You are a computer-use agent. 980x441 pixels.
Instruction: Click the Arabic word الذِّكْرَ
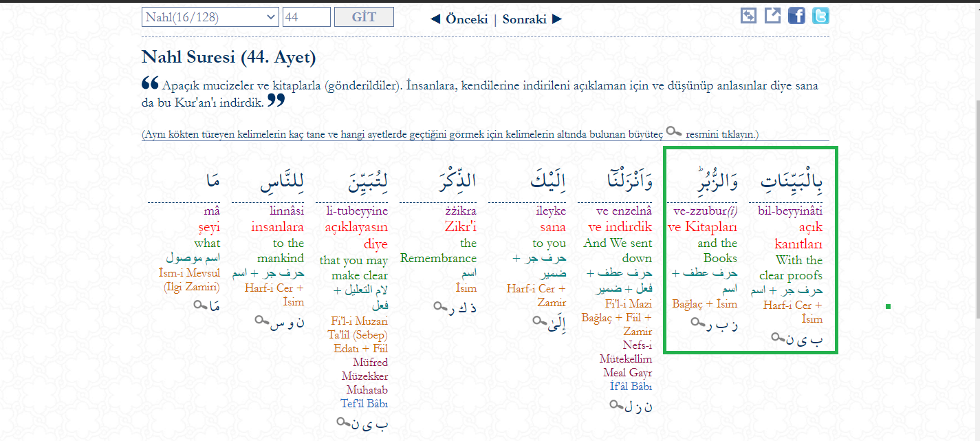pos(457,181)
